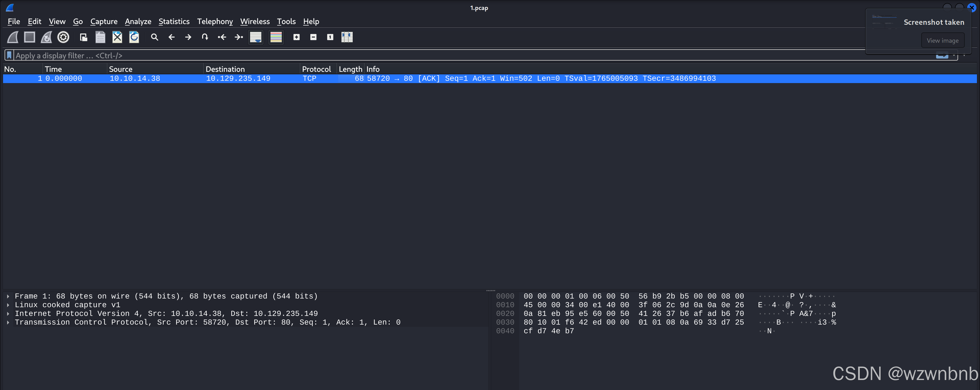Image resolution: width=980 pixels, height=390 pixels.
Task: Click the View image button
Action: (x=942, y=40)
